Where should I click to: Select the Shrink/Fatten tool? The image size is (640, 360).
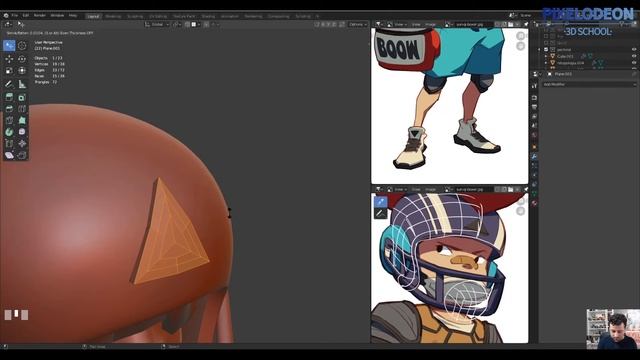[x=22, y=144]
